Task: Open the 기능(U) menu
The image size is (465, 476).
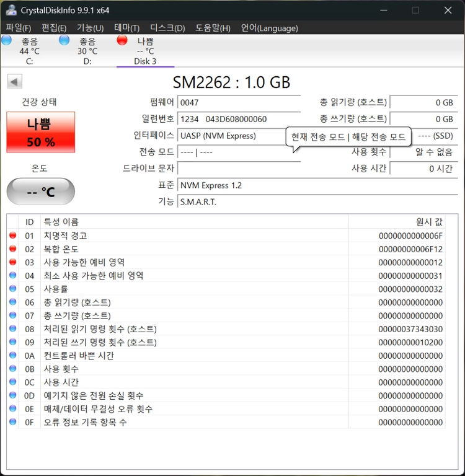Action: (90, 28)
